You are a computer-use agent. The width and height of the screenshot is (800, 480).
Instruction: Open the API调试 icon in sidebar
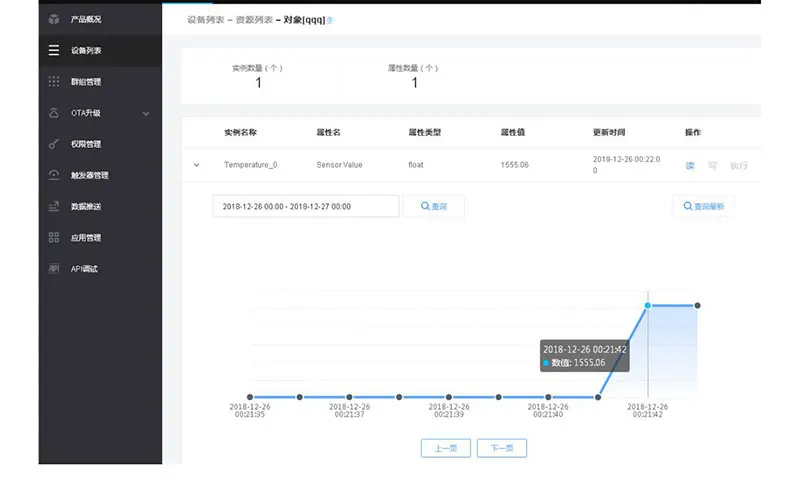pos(54,268)
